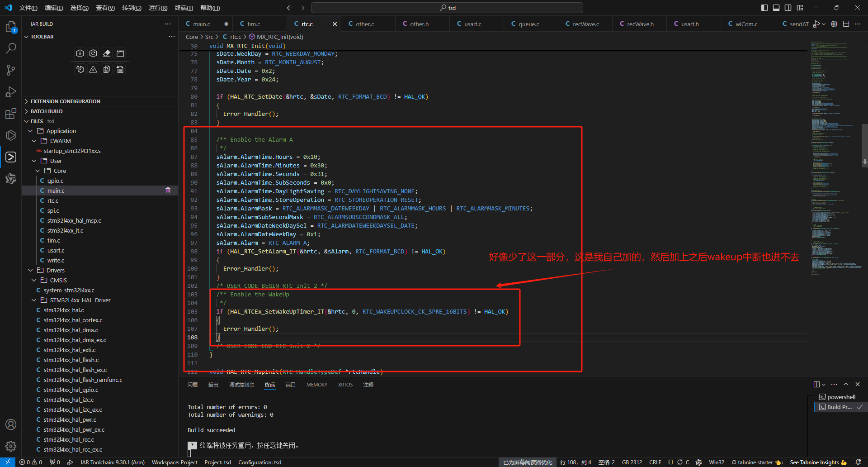The height and width of the screenshot is (467, 868).
Task: Open Run and Debug view
Action: (x=11, y=91)
